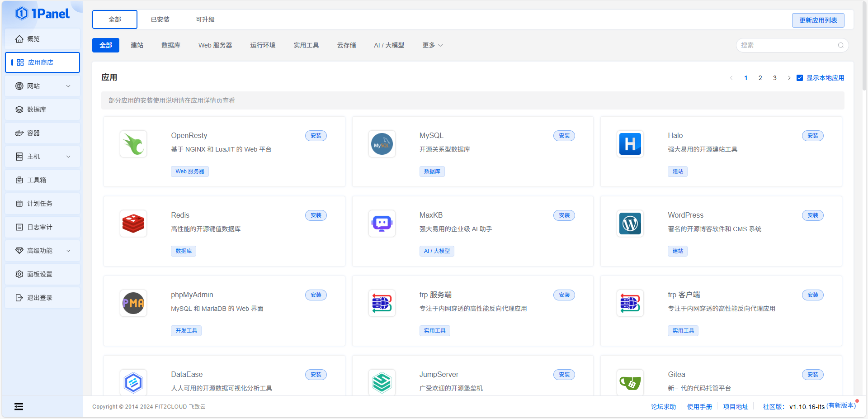Click the frp 服务端 app icon
Screen dimensions: 868x419
click(x=382, y=303)
